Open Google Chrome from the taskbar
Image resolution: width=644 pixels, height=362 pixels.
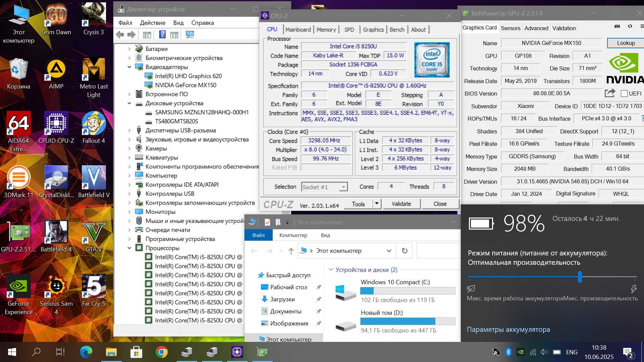(x=162, y=352)
